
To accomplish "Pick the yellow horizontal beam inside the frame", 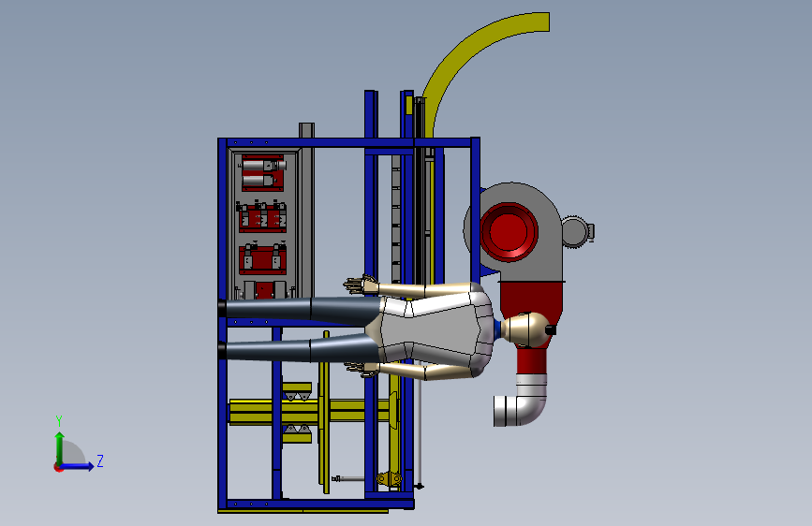I will click(311, 412).
